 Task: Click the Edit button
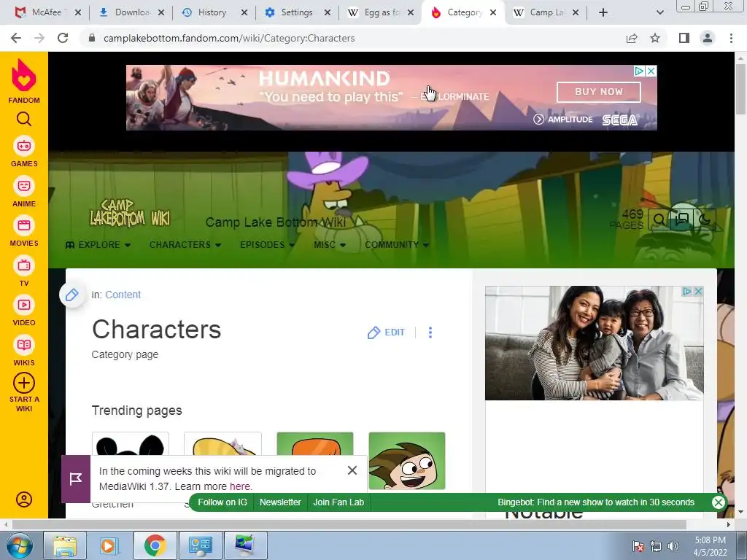pos(387,332)
